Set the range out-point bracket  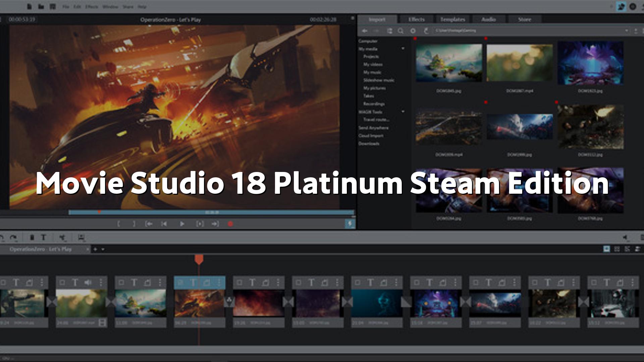pyautogui.click(x=134, y=224)
